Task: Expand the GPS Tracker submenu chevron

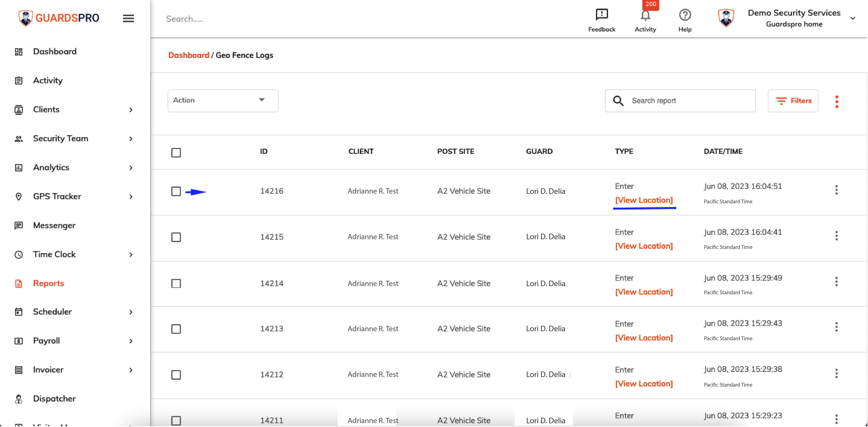Action: (x=131, y=197)
